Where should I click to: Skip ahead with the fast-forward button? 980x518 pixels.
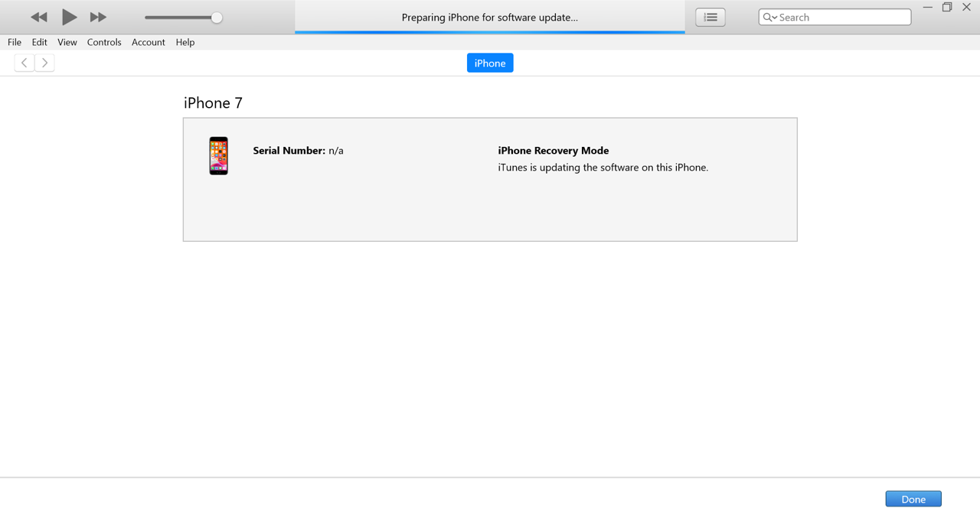click(x=98, y=17)
